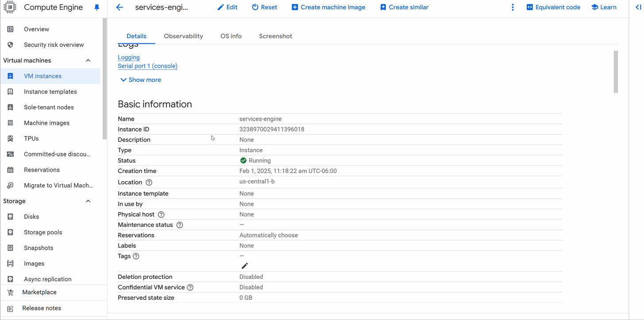Open Disks page
The image size is (644, 320).
tap(31, 217)
